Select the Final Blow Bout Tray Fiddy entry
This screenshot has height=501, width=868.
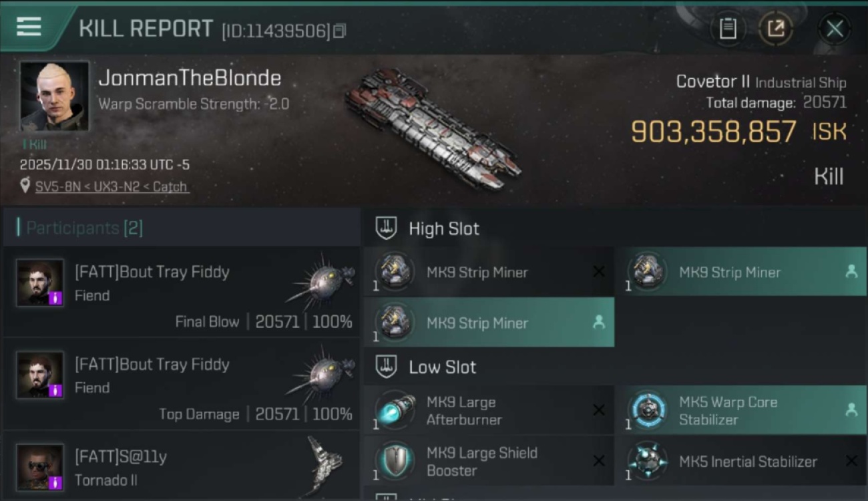182,292
